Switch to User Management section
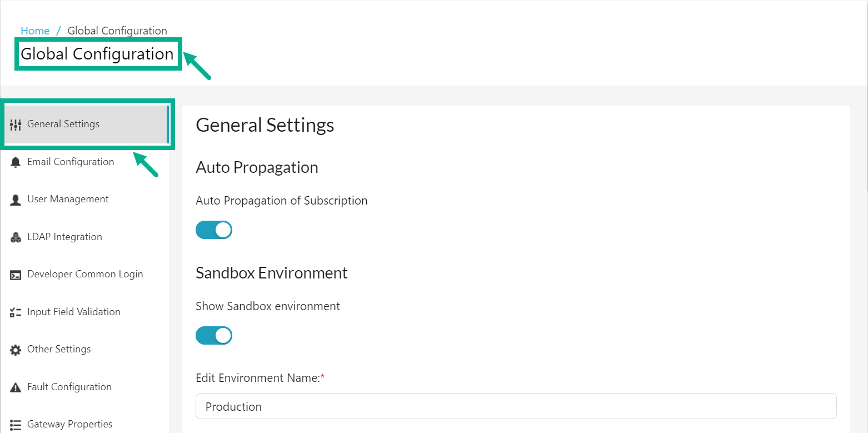Image resolution: width=868 pixels, height=433 pixels. [x=67, y=198]
